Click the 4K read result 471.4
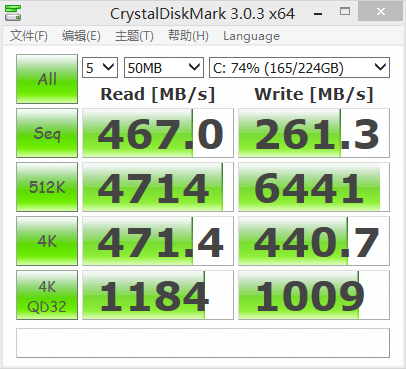The height and width of the screenshot is (369, 406). point(158,241)
